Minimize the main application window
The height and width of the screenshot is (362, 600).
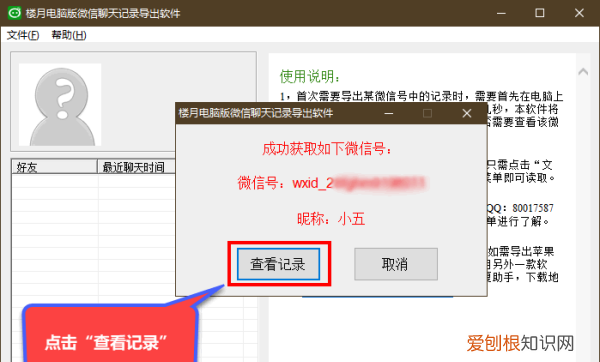pos(501,13)
